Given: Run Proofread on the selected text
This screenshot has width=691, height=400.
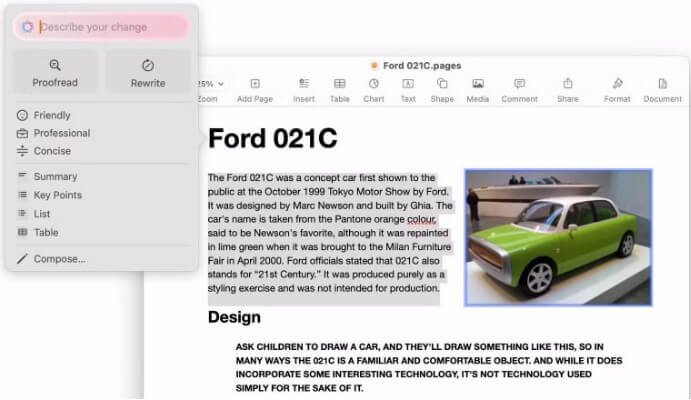Looking at the screenshot, I should point(55,72).
